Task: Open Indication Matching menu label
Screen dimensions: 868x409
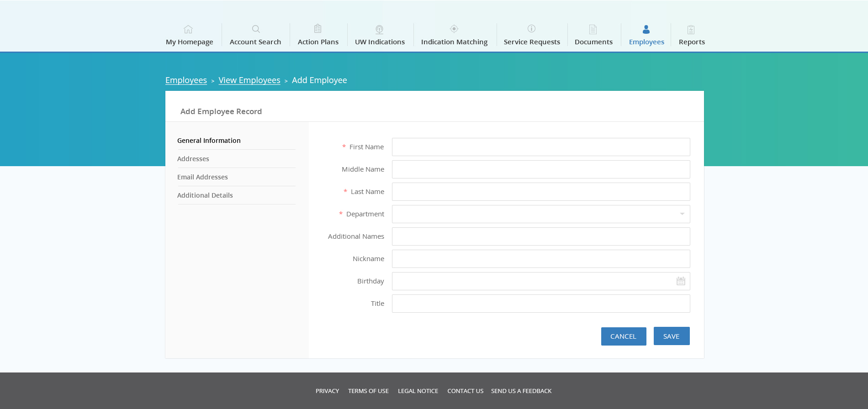Action: (455, 42)
